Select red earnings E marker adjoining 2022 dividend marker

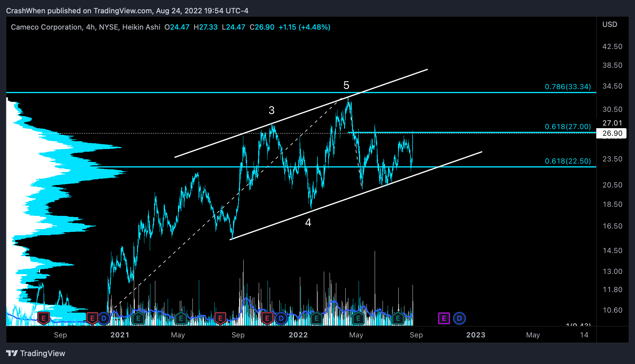pyautogui.click(x=267, y=318)
